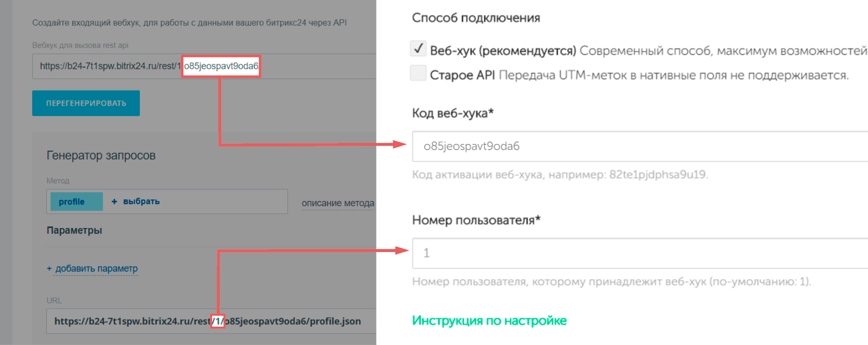Focus the Код веб-хука input field
The width and height of the screenshot is (868, 345).
[x=638, y=146]
